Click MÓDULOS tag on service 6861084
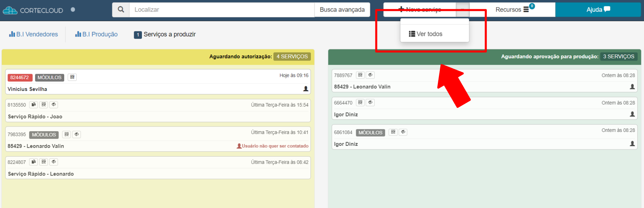This screenshot has width=644, height=208. point(370,133)
